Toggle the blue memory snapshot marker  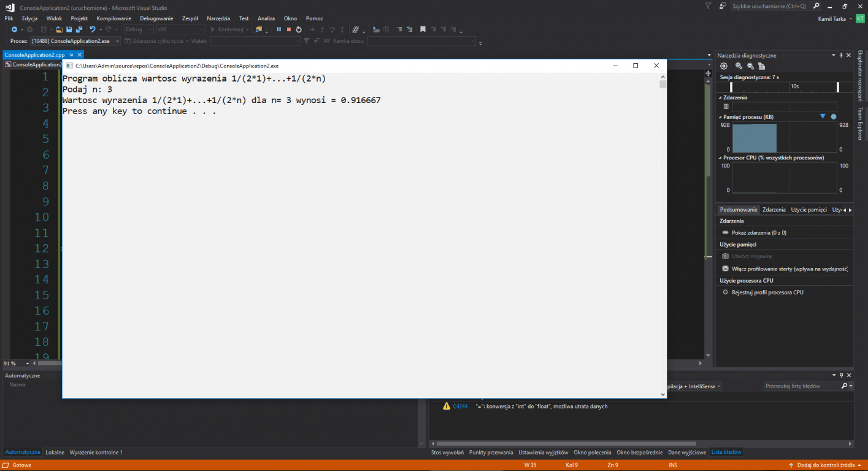point(823,117)
